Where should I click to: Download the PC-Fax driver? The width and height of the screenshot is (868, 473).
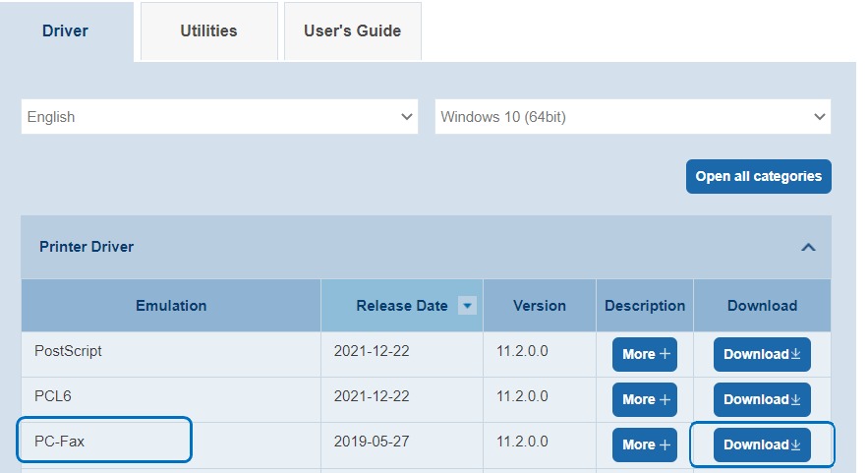coord(762,444)
